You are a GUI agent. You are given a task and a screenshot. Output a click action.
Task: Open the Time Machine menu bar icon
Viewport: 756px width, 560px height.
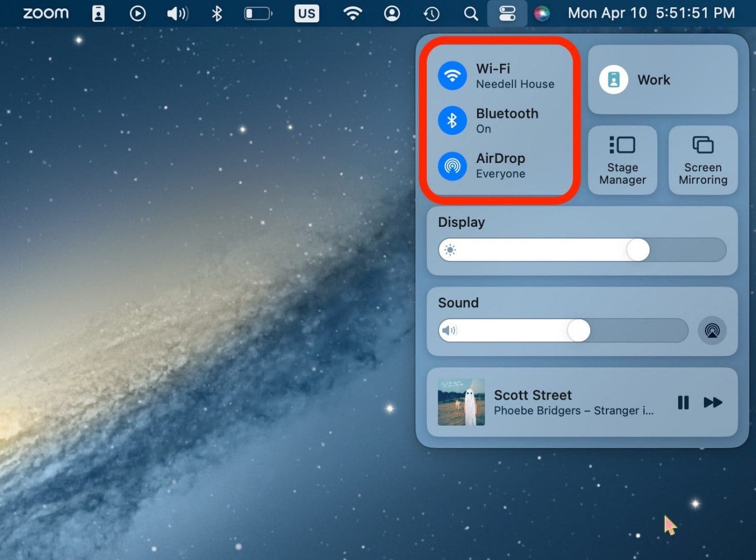431,13
